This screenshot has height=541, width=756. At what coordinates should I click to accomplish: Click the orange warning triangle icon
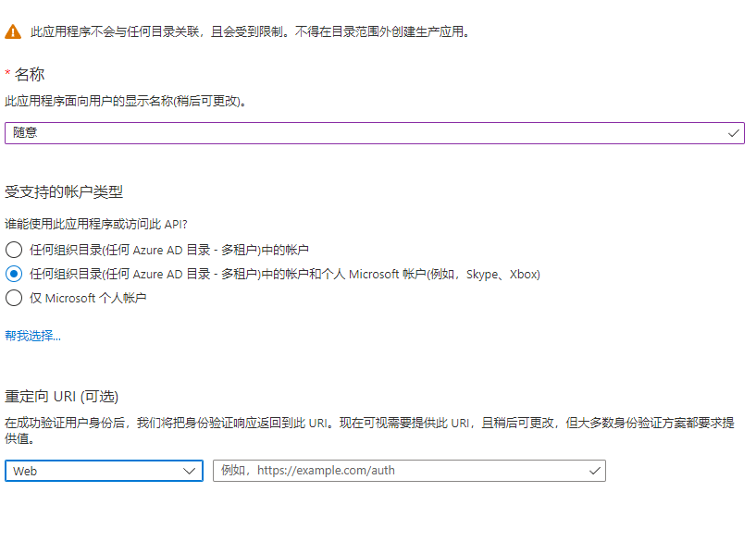[x=13, y=31]
